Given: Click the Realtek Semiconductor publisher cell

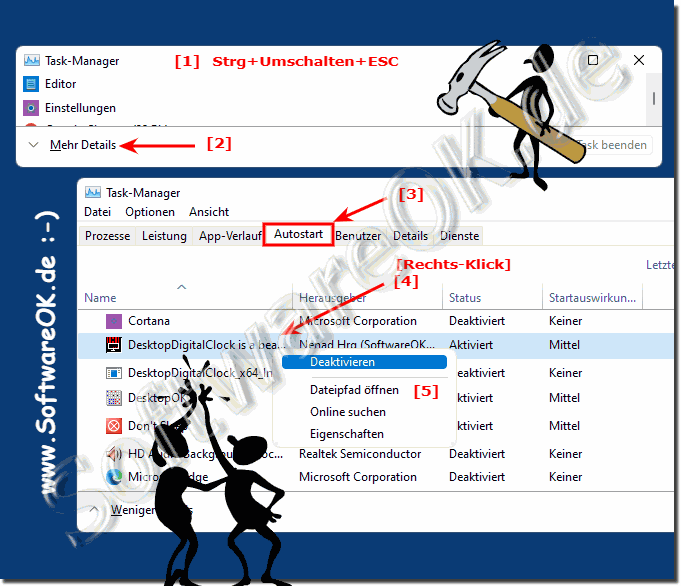Looking at the screenshot, I should pyautogui.click(x=360, y=454).
